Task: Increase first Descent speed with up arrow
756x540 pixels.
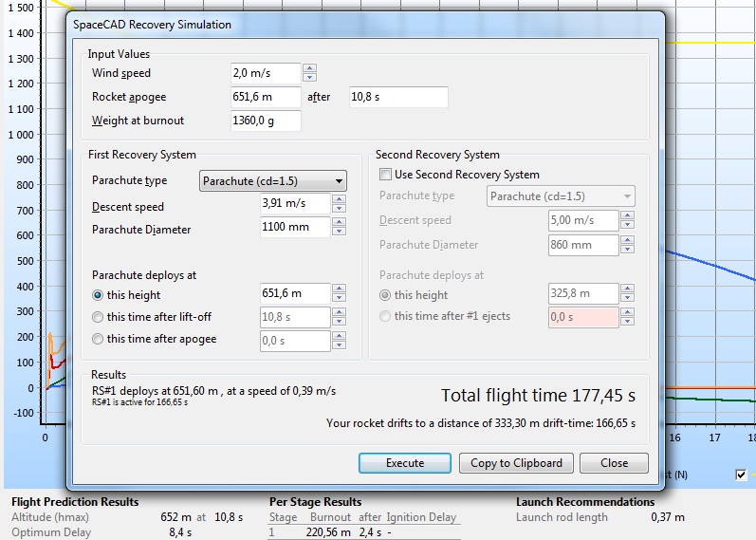Action: pyautogui.click(x=339, y=198)
